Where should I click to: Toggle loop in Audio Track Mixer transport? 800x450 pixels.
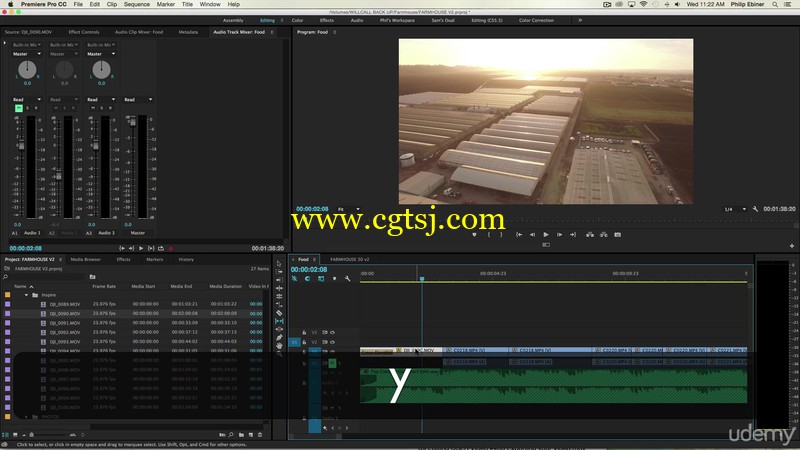point(161,248)
